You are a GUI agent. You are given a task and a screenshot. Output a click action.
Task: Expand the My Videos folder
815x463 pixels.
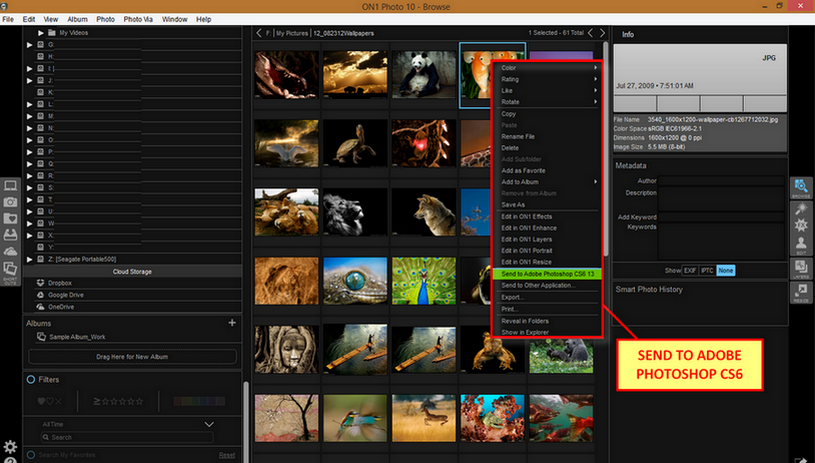point(41,33)
